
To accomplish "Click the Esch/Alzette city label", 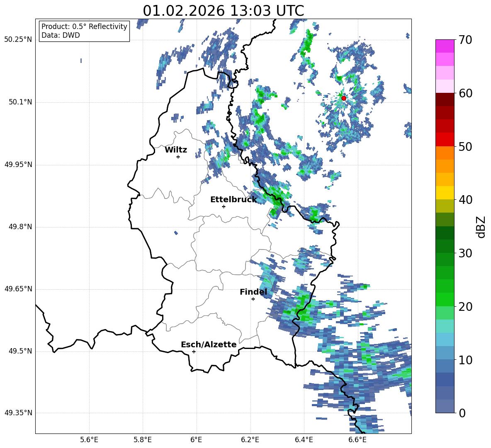I will point(209,344).
